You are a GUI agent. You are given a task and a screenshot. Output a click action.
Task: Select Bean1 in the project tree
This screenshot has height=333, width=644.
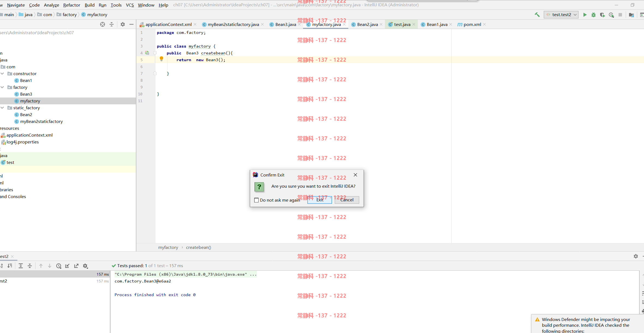[x=26, y=80]
